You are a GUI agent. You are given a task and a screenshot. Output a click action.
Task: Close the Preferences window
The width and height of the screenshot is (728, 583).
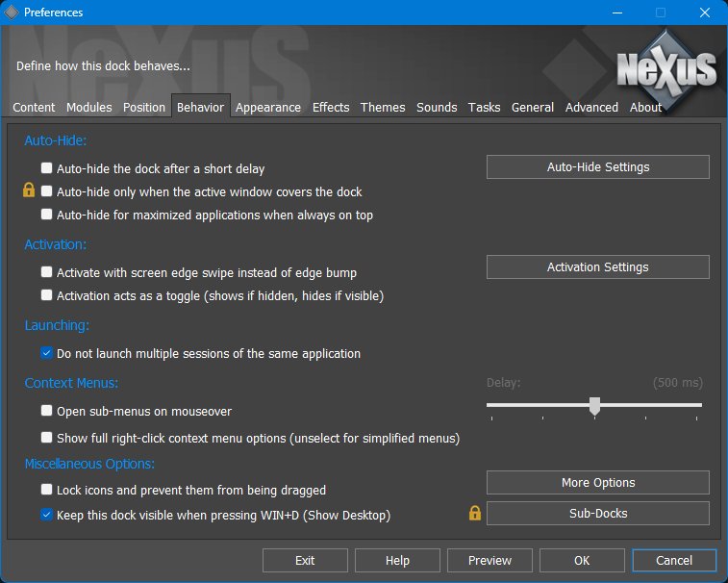click(704, 13)
